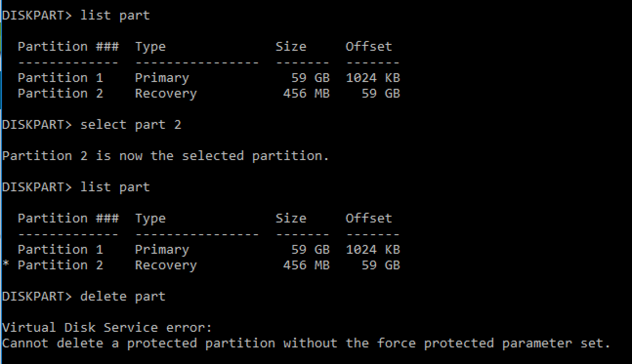Click the "list part" command after partition selection
This screenshot has width=632, height=364.
pyautogui.click(x=115, y=187)
